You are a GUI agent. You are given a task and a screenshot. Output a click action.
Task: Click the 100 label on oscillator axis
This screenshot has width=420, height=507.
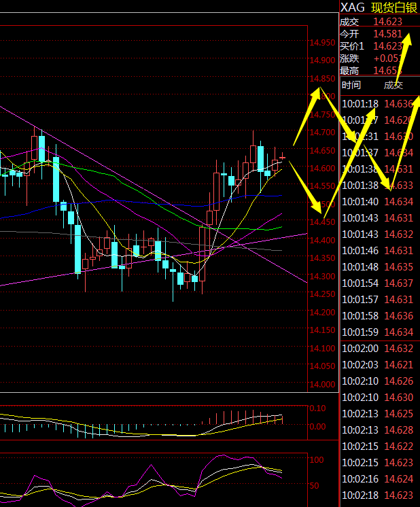317,459
